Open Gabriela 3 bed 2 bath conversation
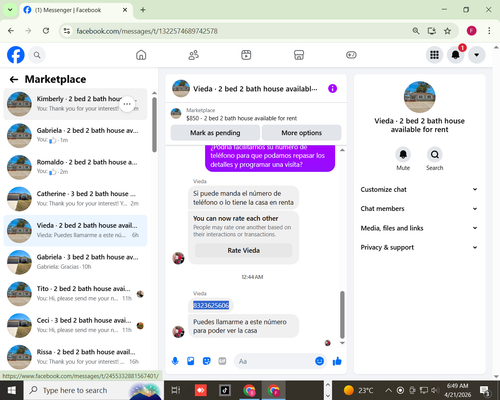Viewport: 500px width, 400px height. 75,262
